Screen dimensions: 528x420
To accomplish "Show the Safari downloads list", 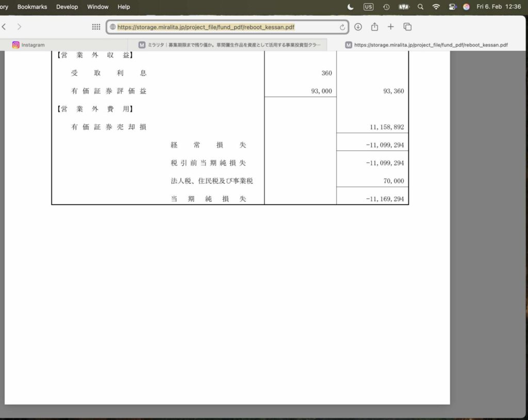I will click(x=358, y=27).
